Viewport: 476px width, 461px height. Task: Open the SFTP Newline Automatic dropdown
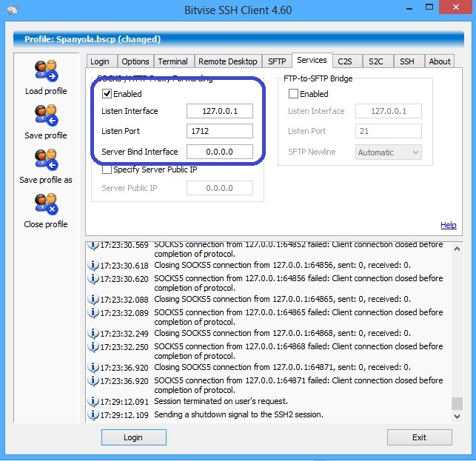point(388,152)
